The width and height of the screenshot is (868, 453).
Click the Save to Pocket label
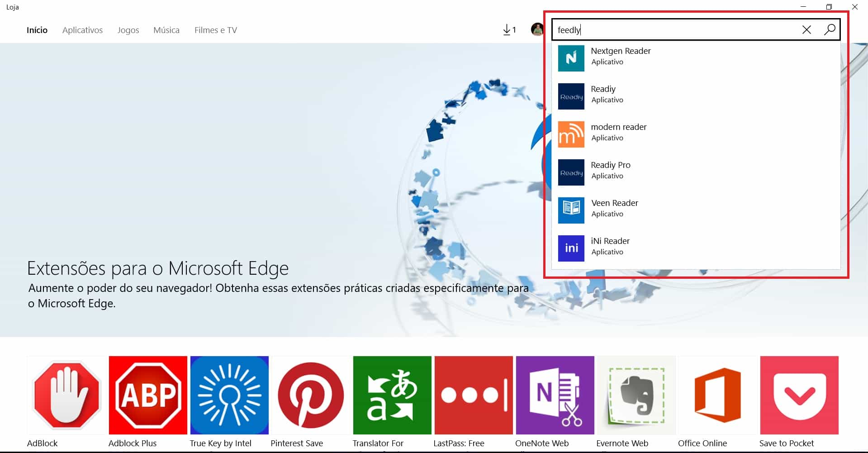[787, 443]
